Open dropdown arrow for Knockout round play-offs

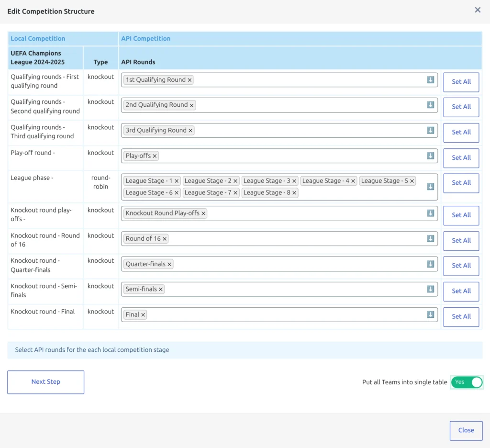430,213
